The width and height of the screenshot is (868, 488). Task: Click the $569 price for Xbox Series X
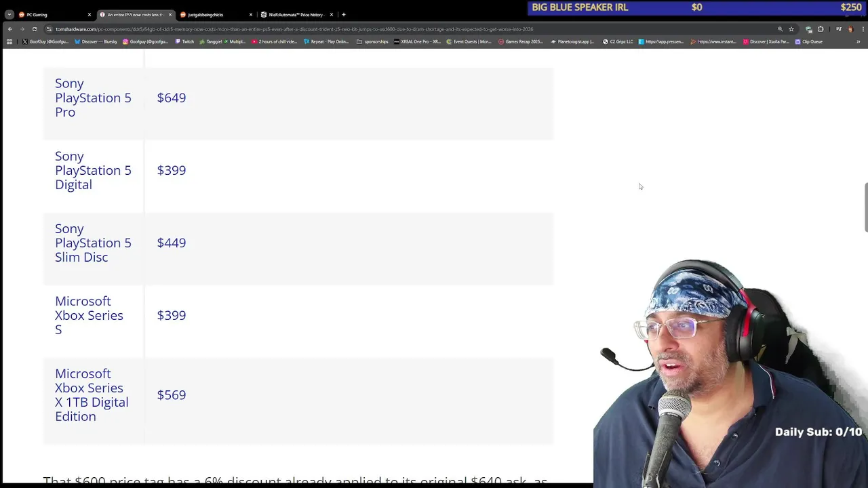[172, 395]
